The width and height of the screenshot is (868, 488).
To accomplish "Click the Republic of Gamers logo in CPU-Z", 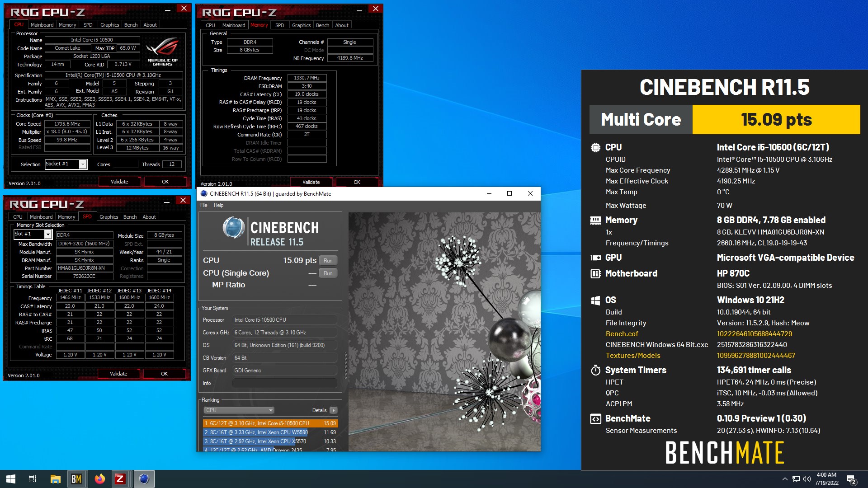I will pyautogui.click(x=162, y=52).
